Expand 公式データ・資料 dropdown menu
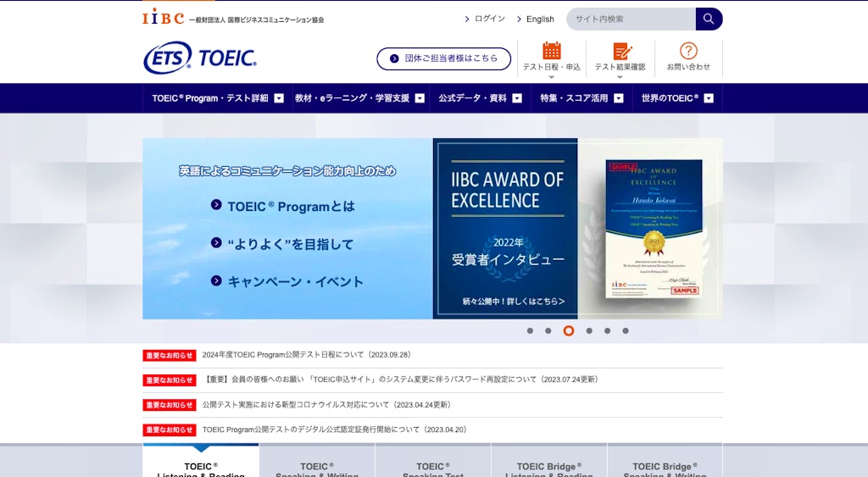868x477 pixels. pos(480,98)
